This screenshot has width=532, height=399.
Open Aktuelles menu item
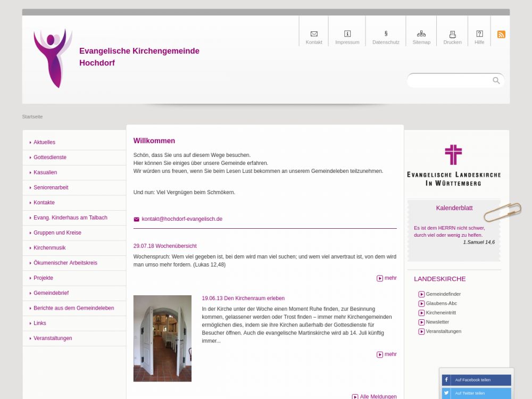44,143
